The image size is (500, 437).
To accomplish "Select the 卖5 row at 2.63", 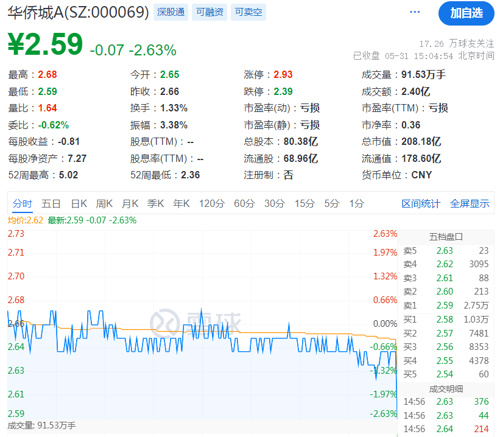I will [446, 251].
